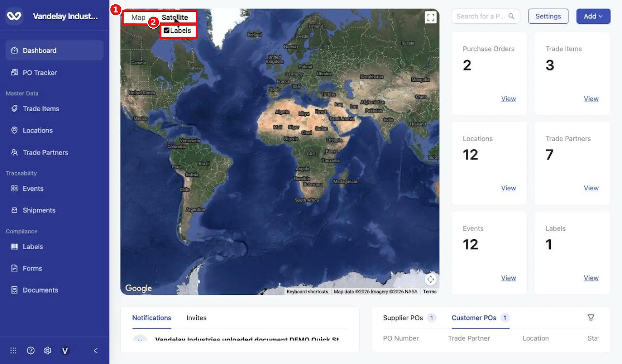Open the map Terms link
The height and width of the screenshot is (364, 622).
(429, 292)
